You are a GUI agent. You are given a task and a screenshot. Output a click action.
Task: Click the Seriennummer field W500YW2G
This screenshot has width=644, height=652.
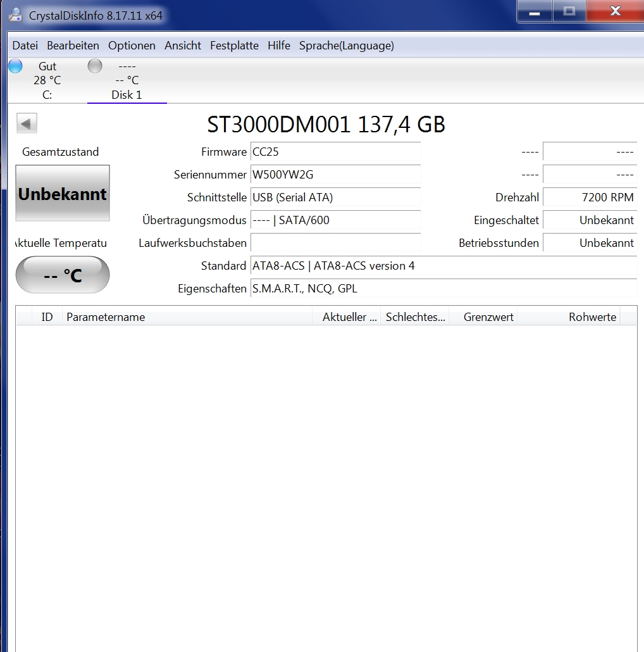(x=336, y=175)
